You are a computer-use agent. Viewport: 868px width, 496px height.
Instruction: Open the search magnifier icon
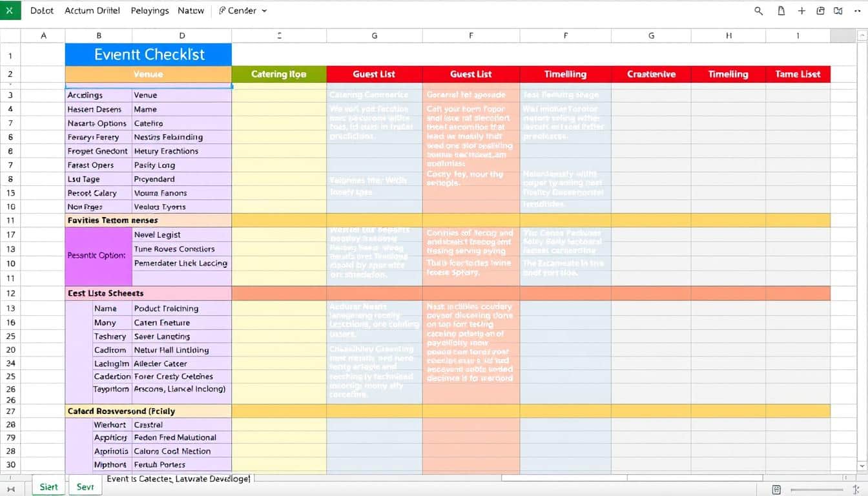[759, 11]
